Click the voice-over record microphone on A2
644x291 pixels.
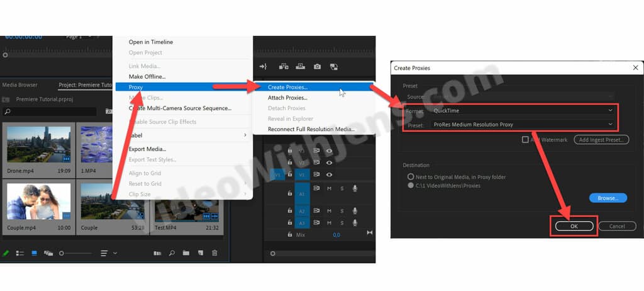tap(355, 211)
